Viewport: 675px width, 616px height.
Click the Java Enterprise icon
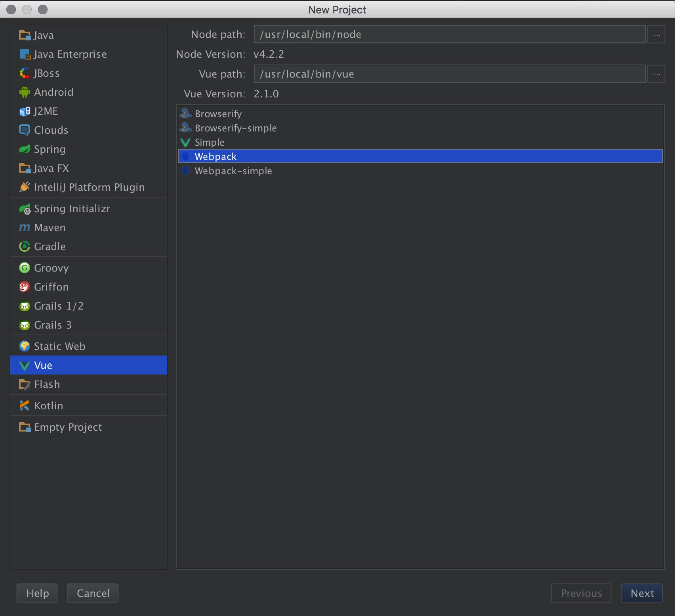click(x=25, y=54)
